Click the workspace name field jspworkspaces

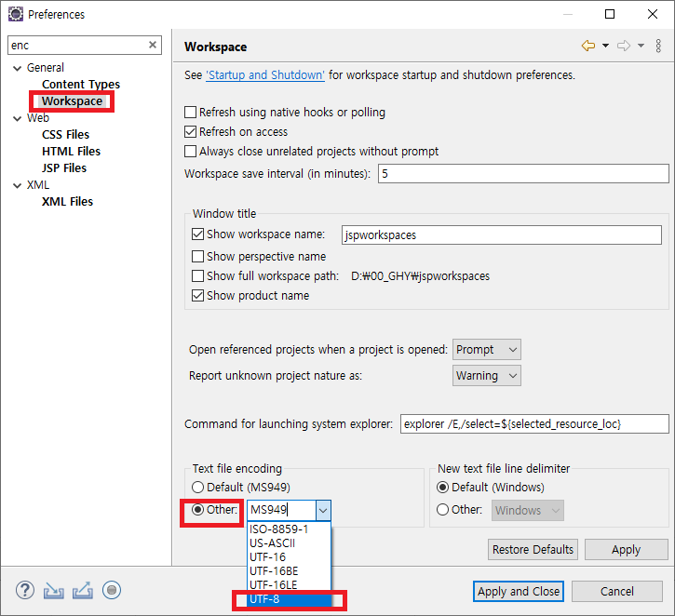(x=502, y=234)
